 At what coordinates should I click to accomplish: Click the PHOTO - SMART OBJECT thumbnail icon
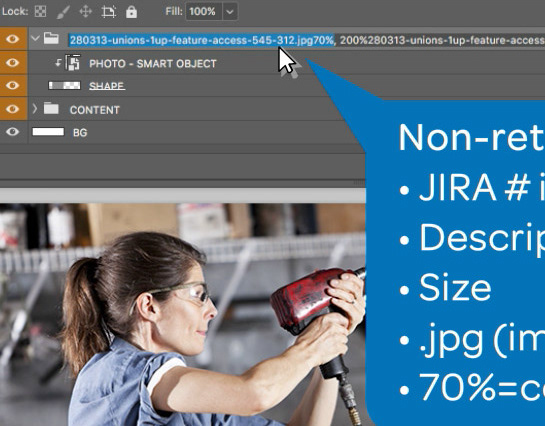pyautogui.click(x=73, y=63)
